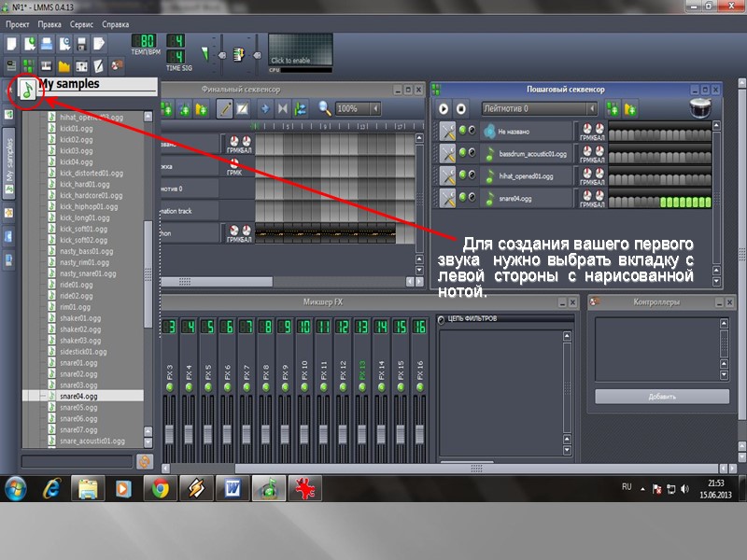Select shaker02.ogg in the sample list
The width and height of the screenshot is (747, 560).
pos(80,329)
